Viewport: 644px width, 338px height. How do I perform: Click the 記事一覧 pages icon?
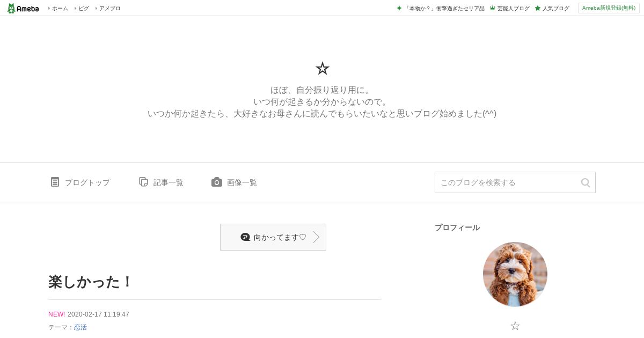pyautogui.click(x=143, y=182)
